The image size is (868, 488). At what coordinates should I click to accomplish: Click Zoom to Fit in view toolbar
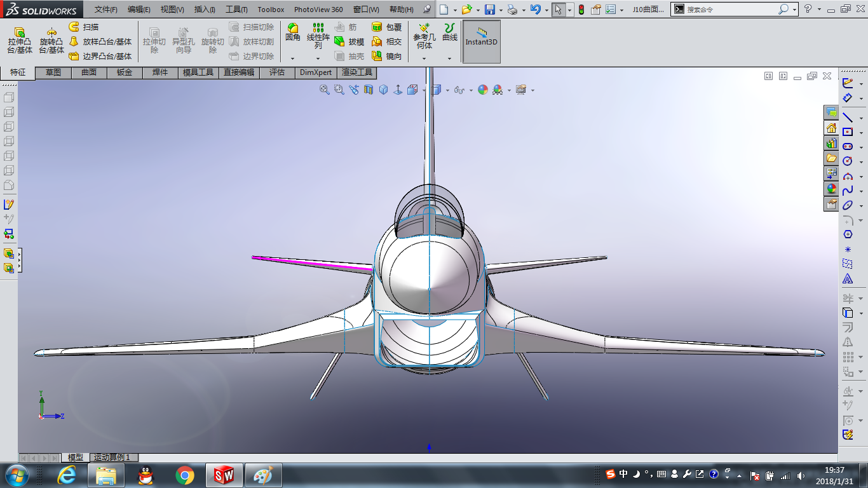pyautogui.click(x=325, y=90)
